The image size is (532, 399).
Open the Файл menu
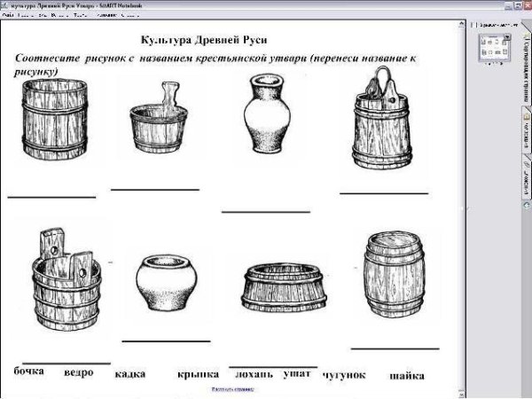coord(7,15)
